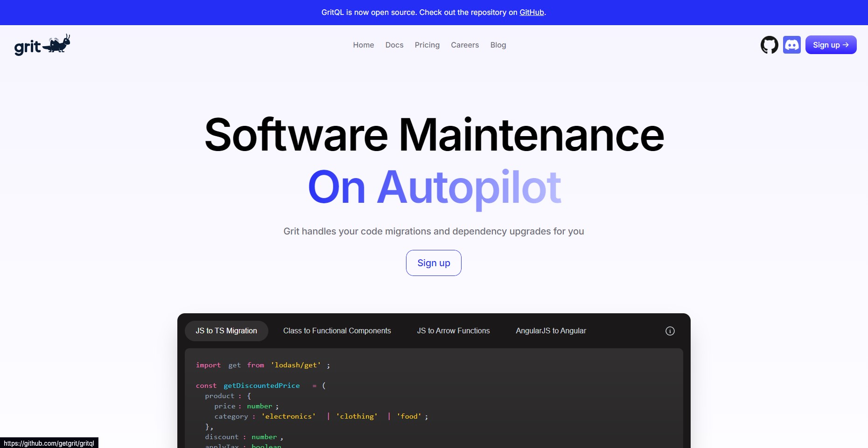This screenshot has height=448, width=868.
Task: Click the Sign up button in header
Action: point(831,45)
